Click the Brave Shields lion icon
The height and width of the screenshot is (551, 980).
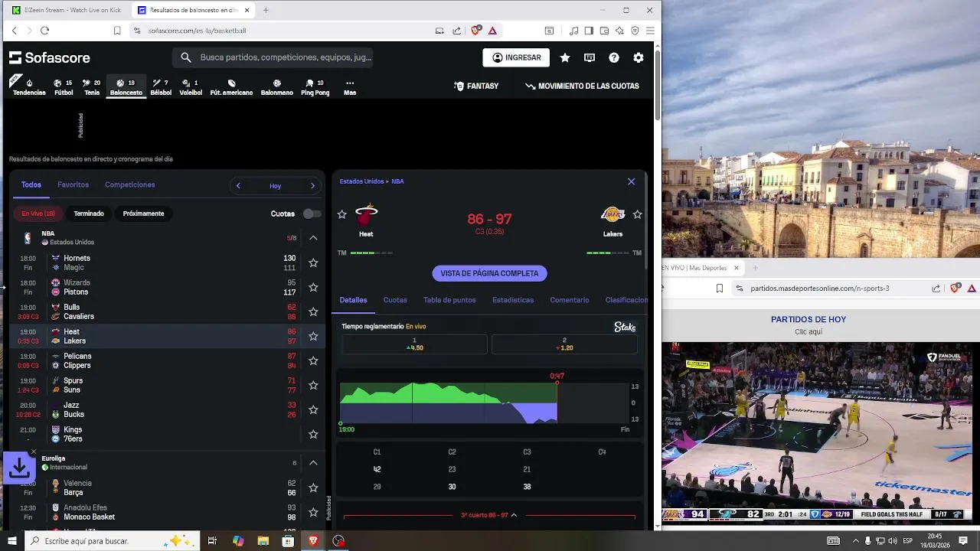pyautogui.click(x=475, y=31)
